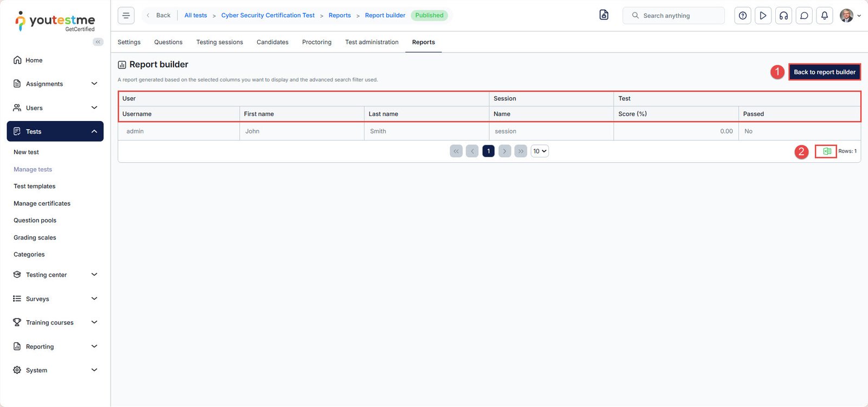Click the document lock icon in the header
This screenshot has width=868, height=407.
coord(604,15)
